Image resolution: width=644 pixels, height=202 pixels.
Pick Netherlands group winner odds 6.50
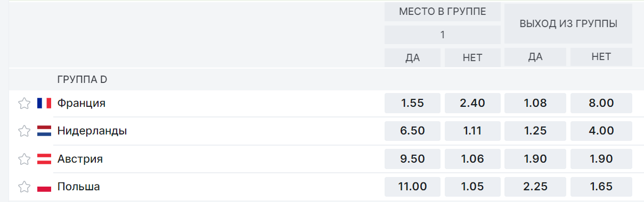point(413,131)
